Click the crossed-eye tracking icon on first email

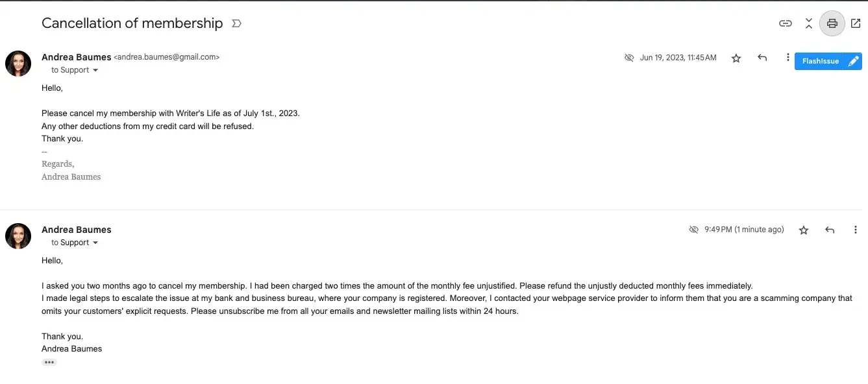628,58
